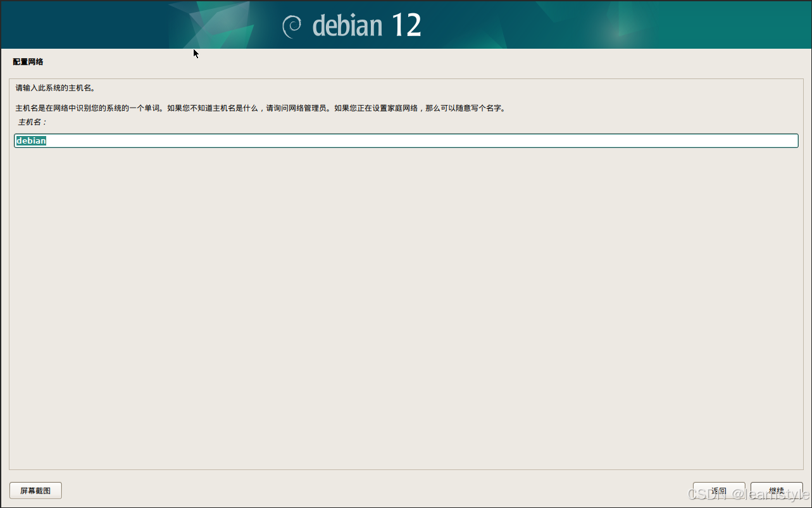
Task: Click the 屏幕截图 screenshot button
Action: pyautogui.click(x=35, y=490)
